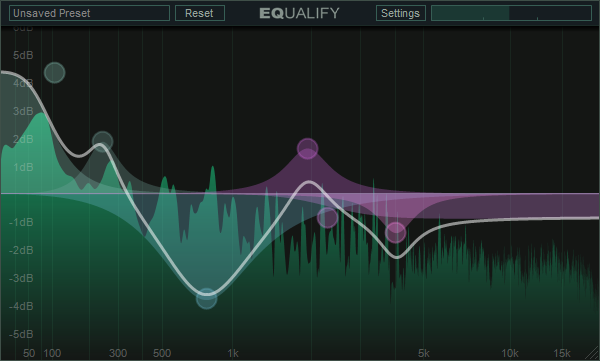Click the -4dB gain scale label

click(21, 306)
